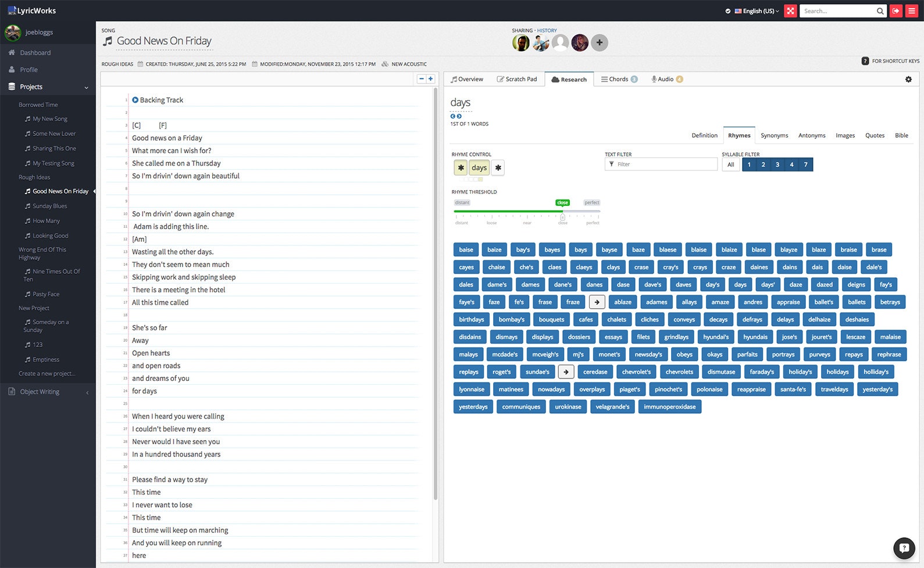
Task: Add a collaborator with the plus button
Action: pos(600,42)
